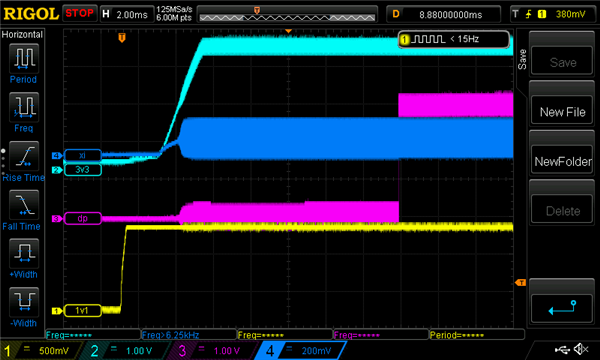Click the NewFolder button
Viewport: 600px width, 360px height.
pyautogui.click(x=562, y=161)
